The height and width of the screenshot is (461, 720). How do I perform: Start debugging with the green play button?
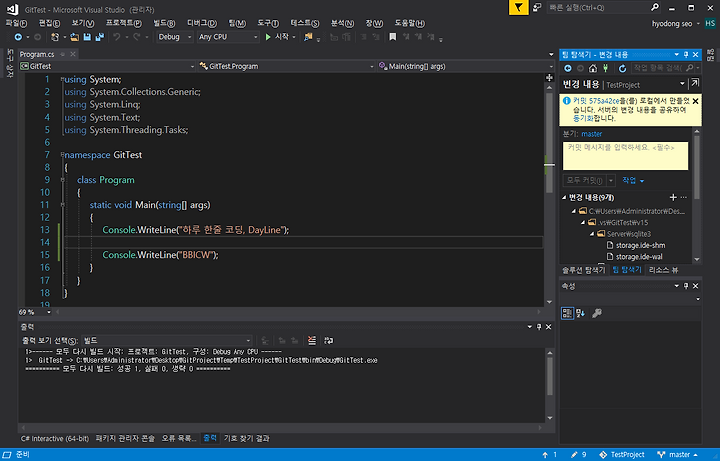coord(268,37)
